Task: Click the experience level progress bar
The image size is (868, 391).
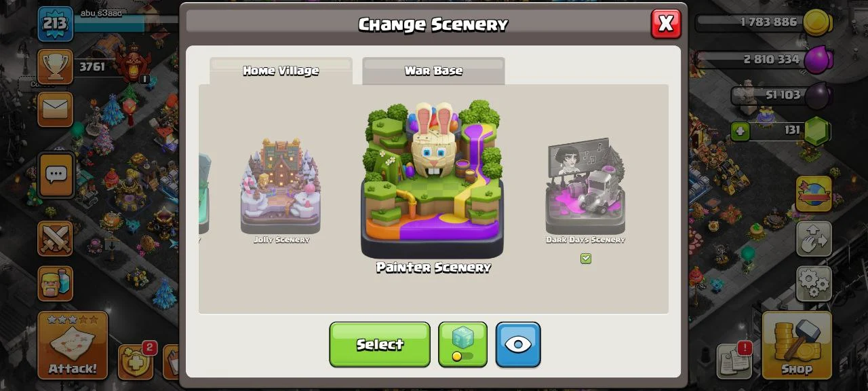Action: tap(108, 22)
